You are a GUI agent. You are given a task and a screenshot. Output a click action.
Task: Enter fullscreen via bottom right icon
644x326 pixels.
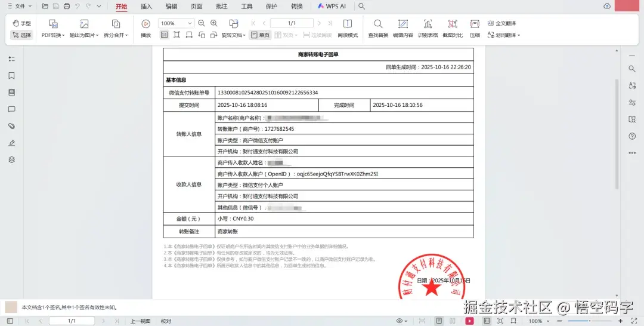(634, 321)
